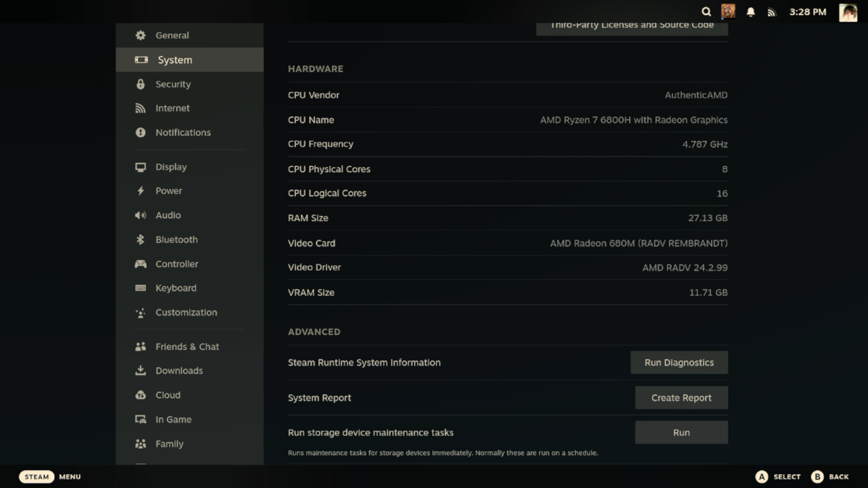Click the Create Report button

(681, 398)
